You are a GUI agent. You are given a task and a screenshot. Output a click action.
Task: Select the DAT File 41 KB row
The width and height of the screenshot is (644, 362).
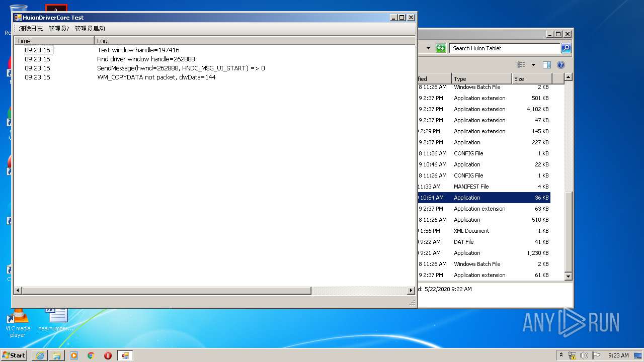tap(484, 242)
